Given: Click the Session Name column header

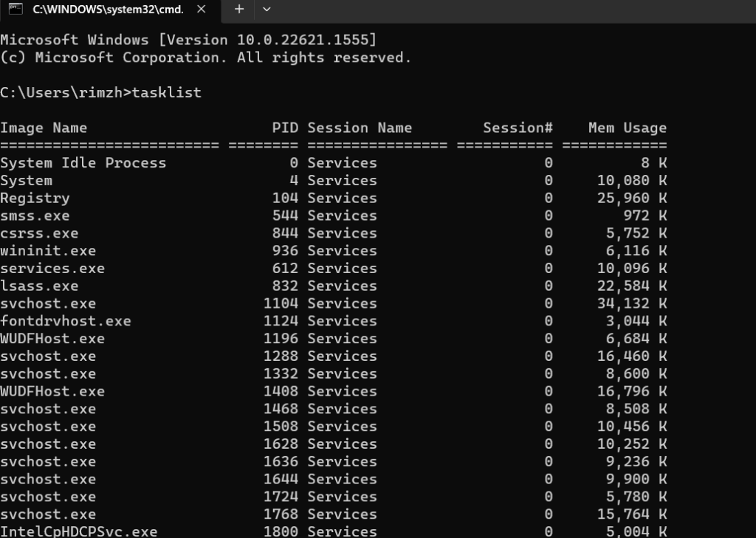Looking at the screenshot, I should coord(360,128).
